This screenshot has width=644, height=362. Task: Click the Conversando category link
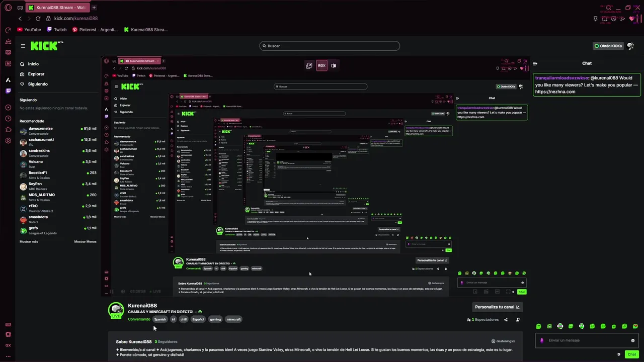[x=139, y=319]
